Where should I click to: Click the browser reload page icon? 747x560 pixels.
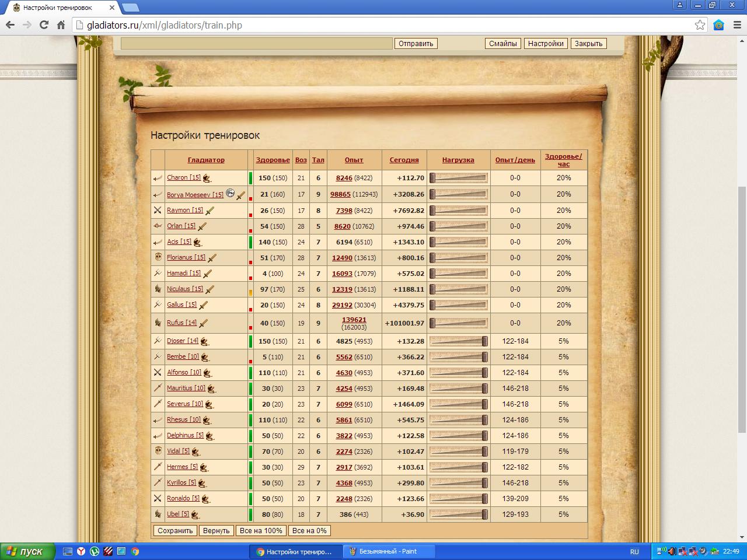pyautogui.click(x=44, y=25)
